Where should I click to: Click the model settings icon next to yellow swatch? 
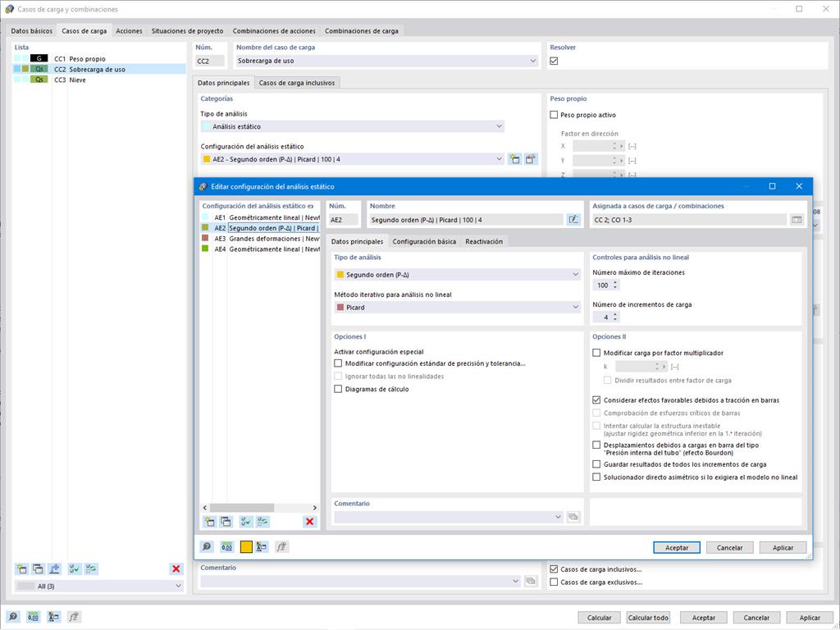(262, 547)
